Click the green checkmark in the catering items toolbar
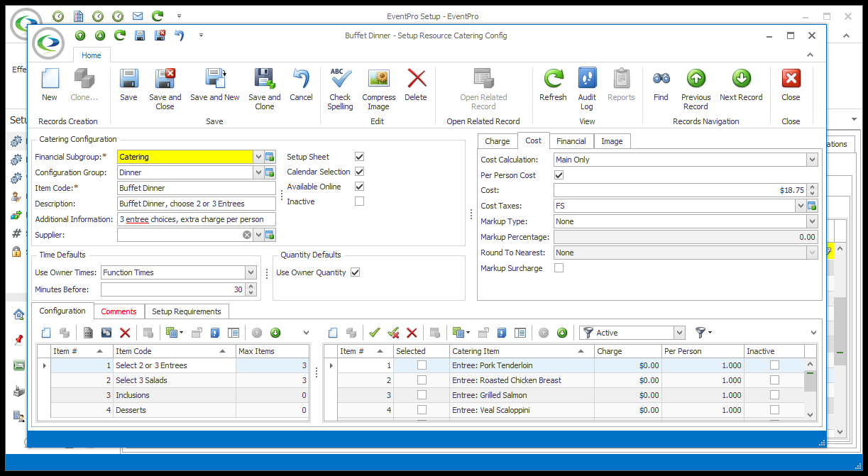Viewport: 868px width, 476px height. point(375,333)
